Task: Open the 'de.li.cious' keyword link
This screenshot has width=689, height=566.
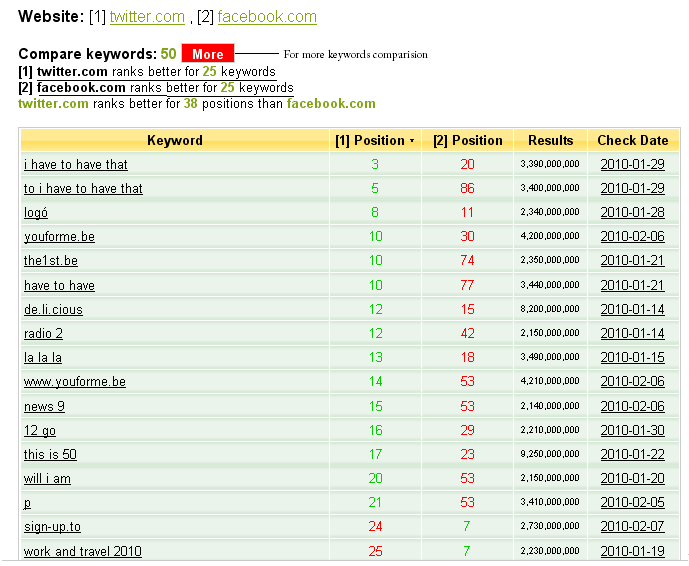Action: [x=53, y=309]
